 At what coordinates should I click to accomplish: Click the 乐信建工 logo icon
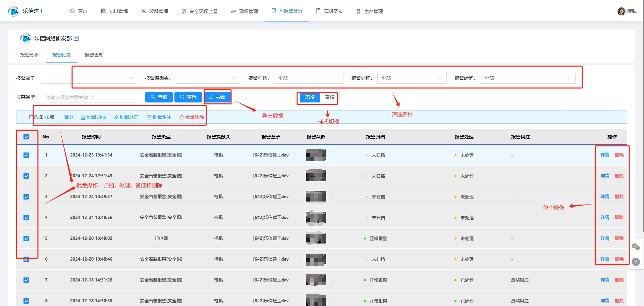point(13,11)
